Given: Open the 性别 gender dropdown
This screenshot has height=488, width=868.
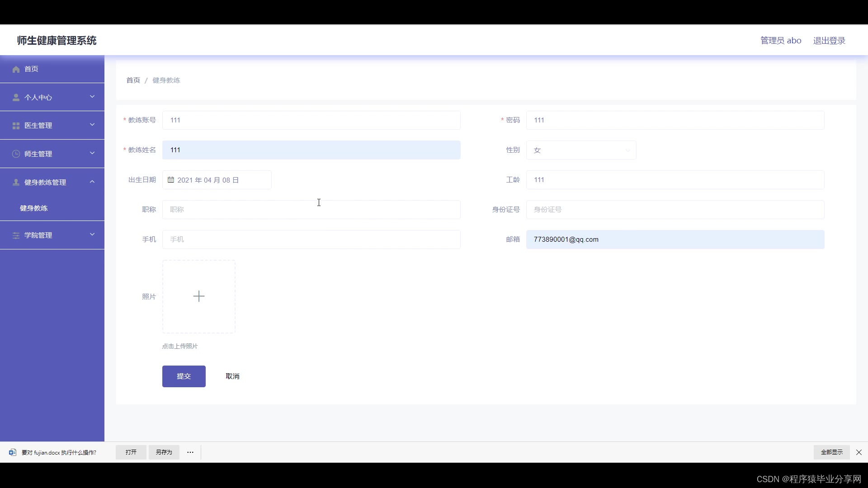Looking at the screenshot, I should coord(581,150).
